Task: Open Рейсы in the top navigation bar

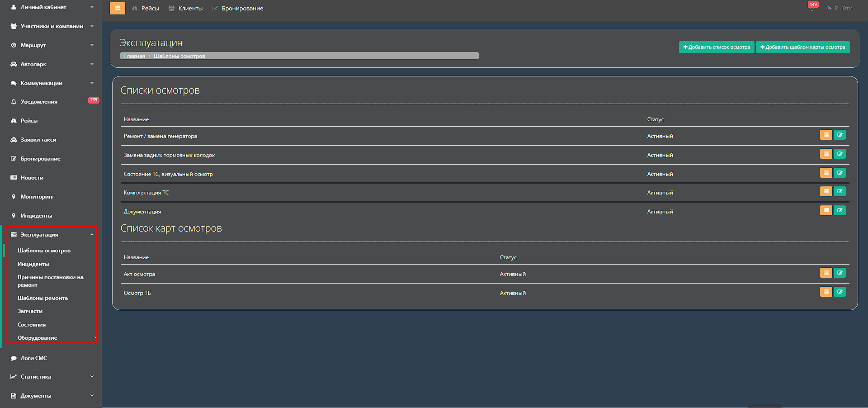Action: (x=146, y=9)
